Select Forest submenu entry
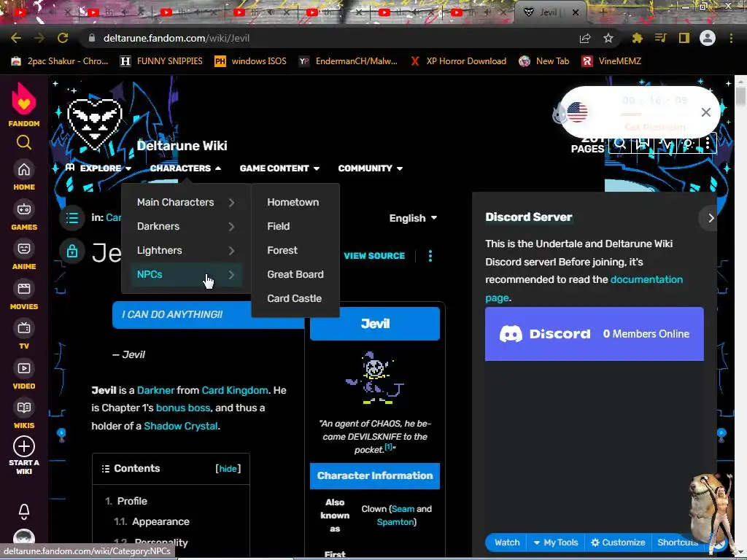The image size is (747, 560). pos(282,251)
